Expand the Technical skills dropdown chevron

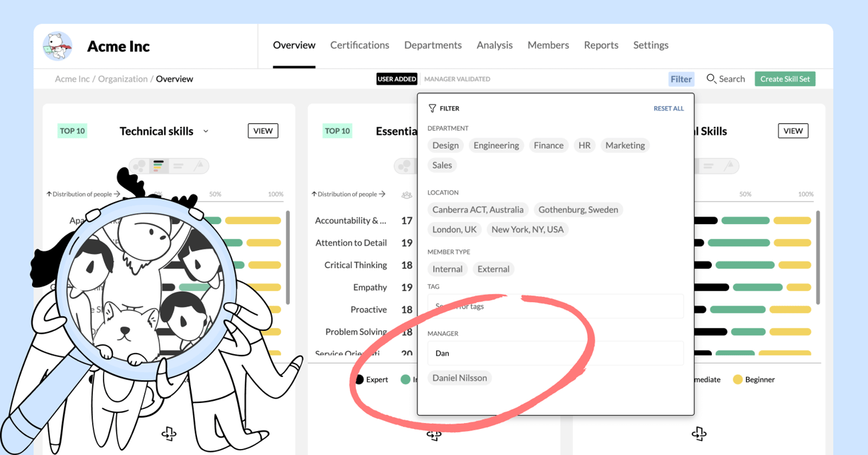click(206, 131)
